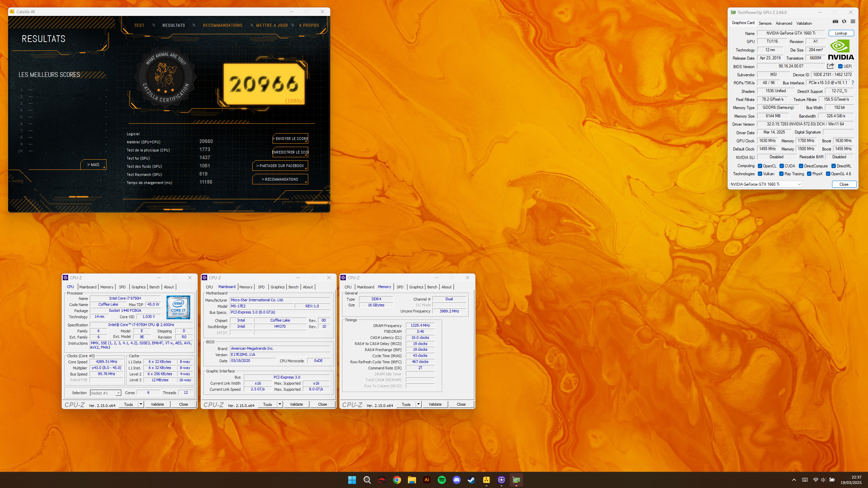Viewport: 868px width, 488px height.
Task: Click the BIOS export share icon
Action: (830, 66)
